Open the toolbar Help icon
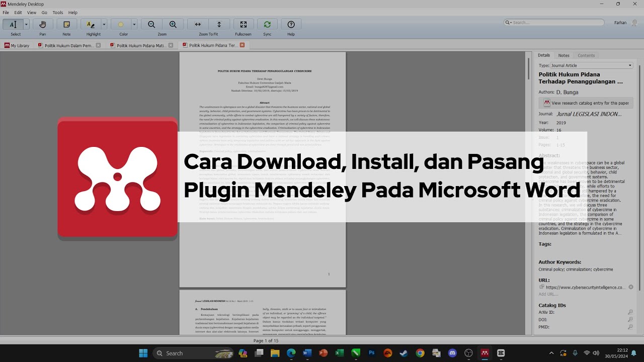644x362 pixels. click(x=291, y=24)
